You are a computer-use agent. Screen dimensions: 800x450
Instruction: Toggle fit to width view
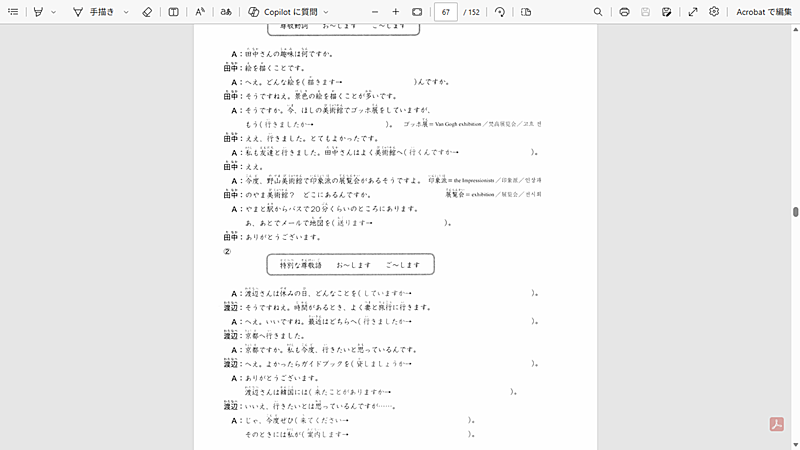click(418, 12)
